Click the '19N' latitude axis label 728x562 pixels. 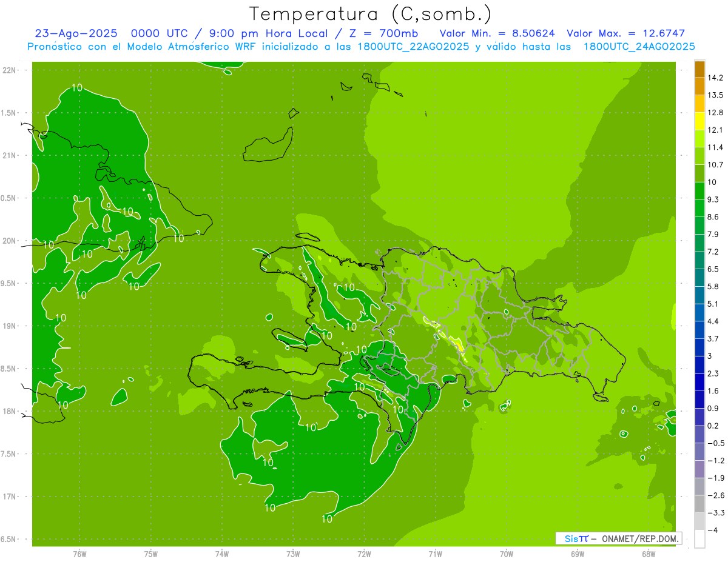(x=10, y=326)
